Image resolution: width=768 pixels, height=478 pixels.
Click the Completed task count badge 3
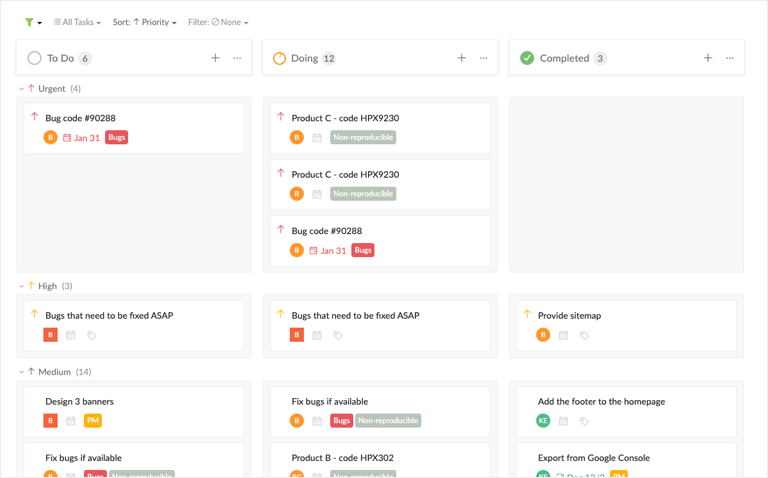[600, 59]
